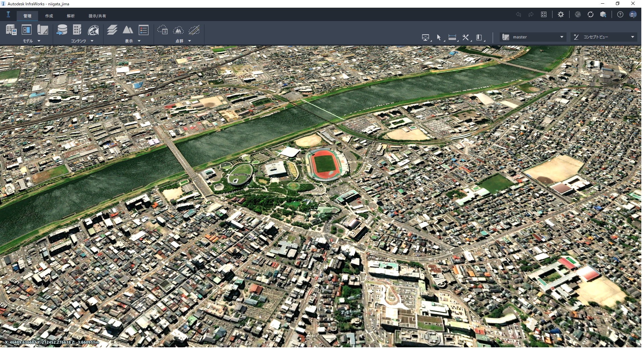Switch to the 管理 tab
This screenshot has width=644, height=350.
point(27,16)
